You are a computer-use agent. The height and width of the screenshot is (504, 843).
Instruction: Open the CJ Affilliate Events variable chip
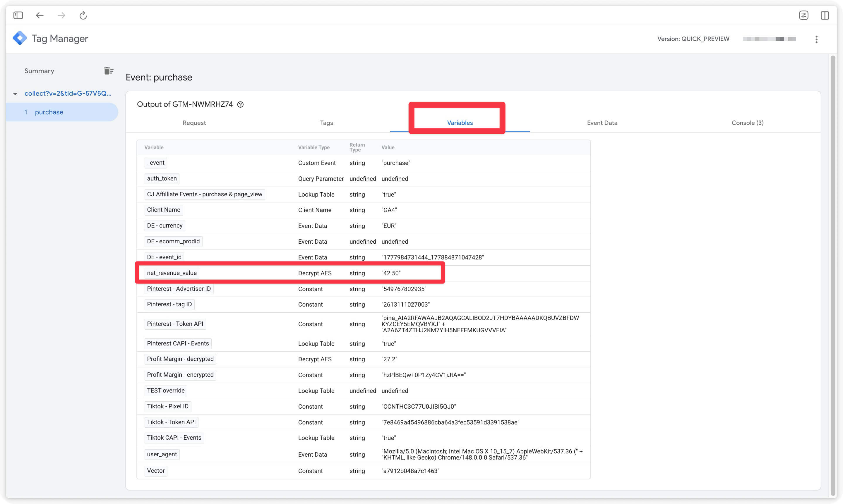coord(205,194)
